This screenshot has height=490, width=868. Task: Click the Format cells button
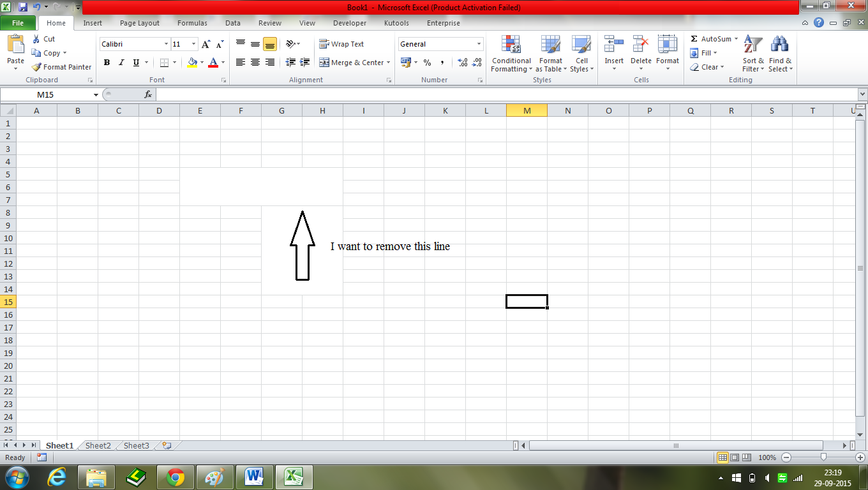[668, 54]
